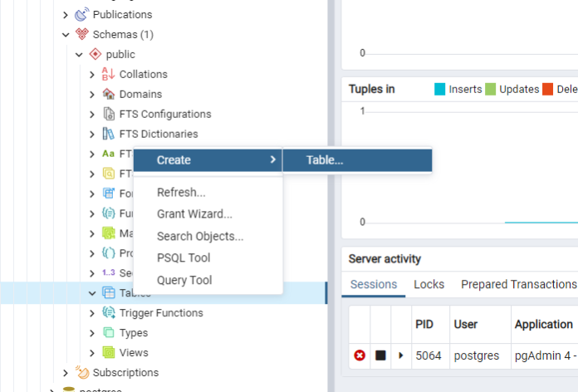Expand the Domains node

click(92, 95)
